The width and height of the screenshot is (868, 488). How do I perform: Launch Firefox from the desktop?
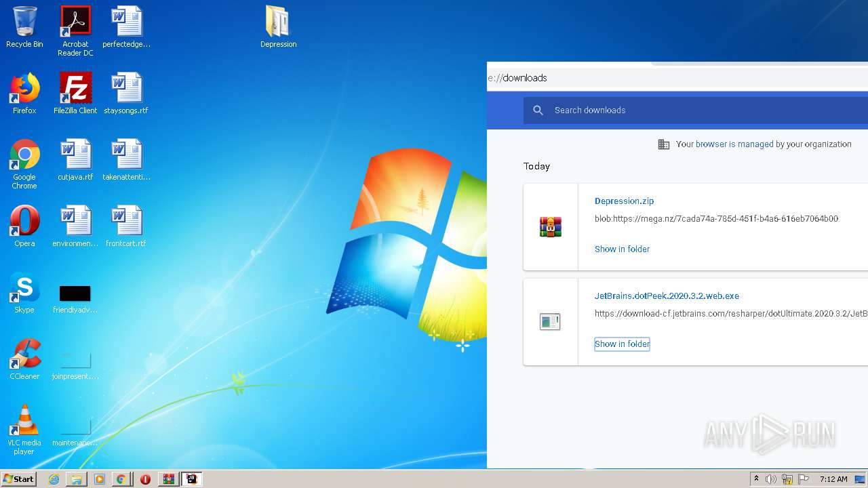pos(24,94)
